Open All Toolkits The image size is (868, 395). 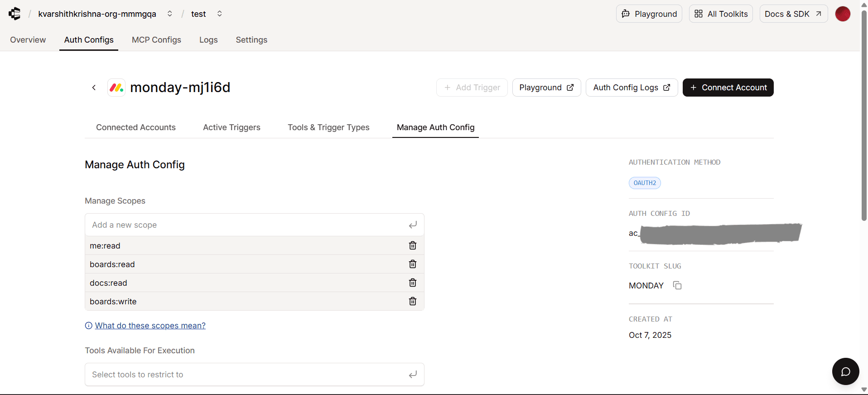[x=721, y=14]
